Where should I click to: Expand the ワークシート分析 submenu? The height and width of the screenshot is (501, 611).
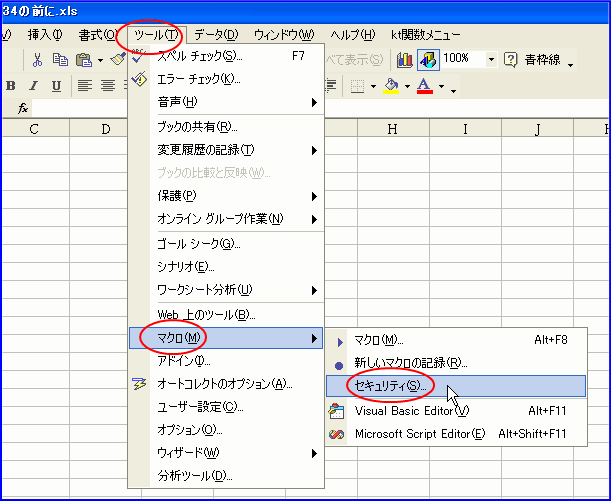226,290
